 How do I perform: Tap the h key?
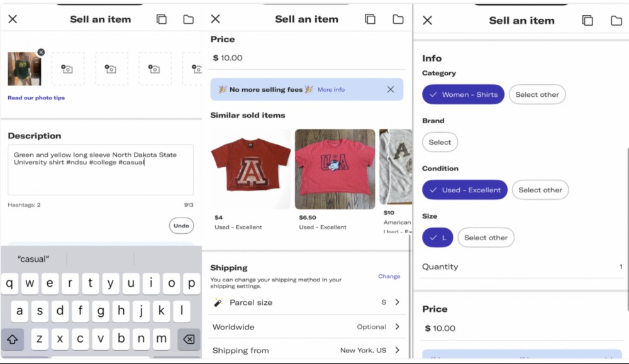click(x=121, y=311)
